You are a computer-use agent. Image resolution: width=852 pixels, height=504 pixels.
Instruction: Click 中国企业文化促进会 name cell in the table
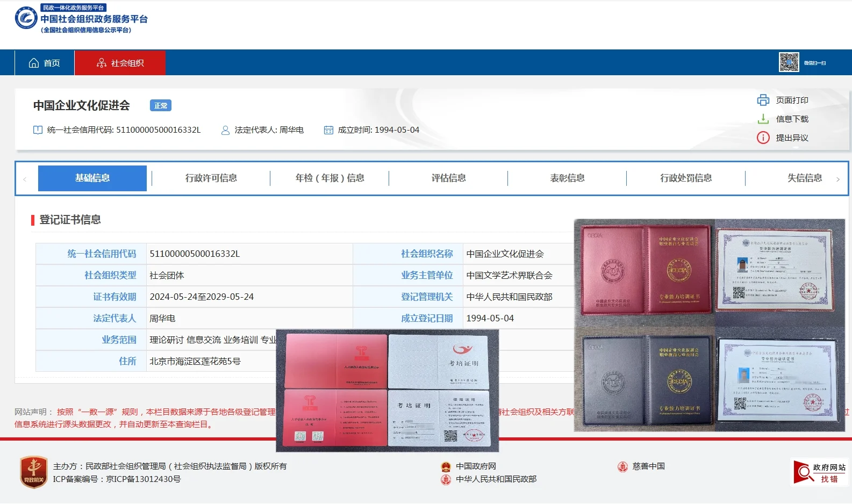(x=505, y=254)
